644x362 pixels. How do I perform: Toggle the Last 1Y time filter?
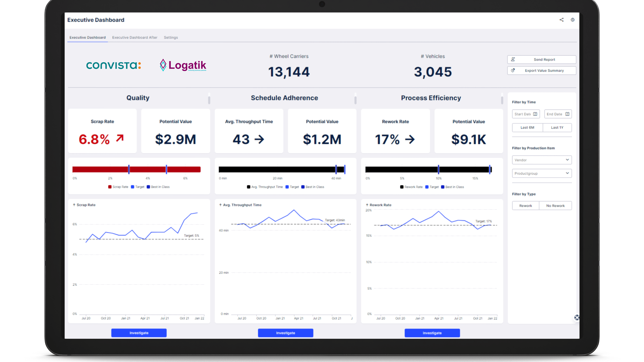tap(557, 127)
